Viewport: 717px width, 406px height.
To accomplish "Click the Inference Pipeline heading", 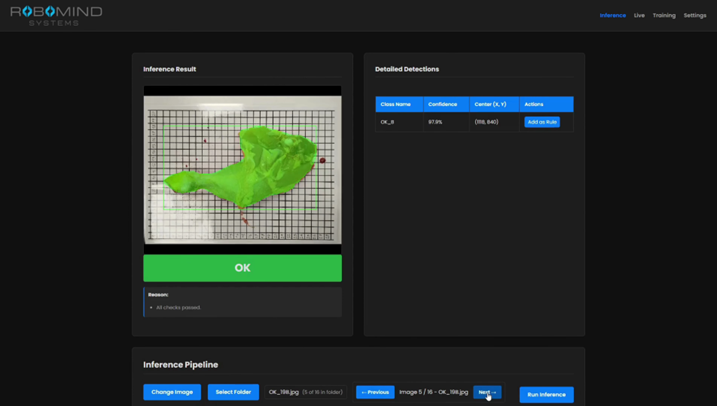I will coord(181,365).
